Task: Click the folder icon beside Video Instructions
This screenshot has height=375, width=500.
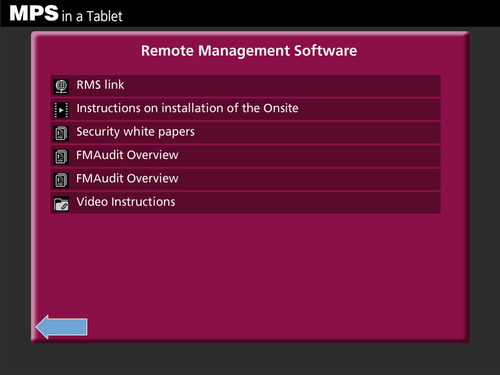Action: click(x=61, y=204)
